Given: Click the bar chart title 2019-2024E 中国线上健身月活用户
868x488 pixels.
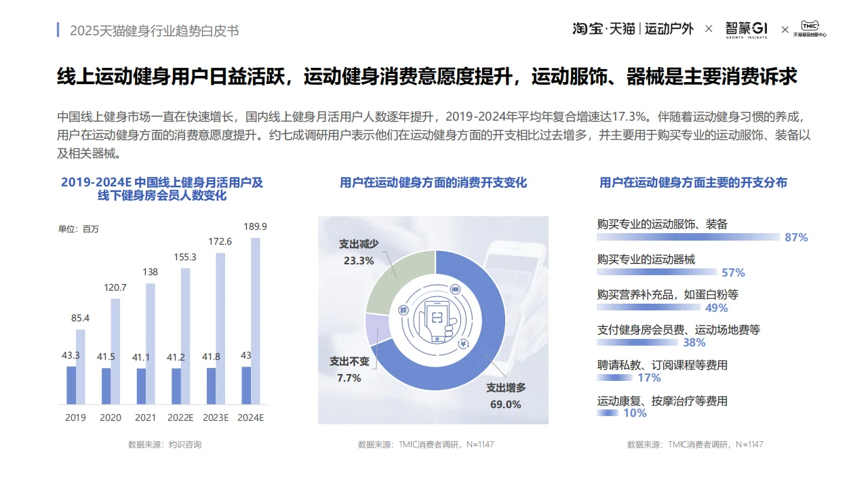Looking at the screenshot, I should coord(162,188).
